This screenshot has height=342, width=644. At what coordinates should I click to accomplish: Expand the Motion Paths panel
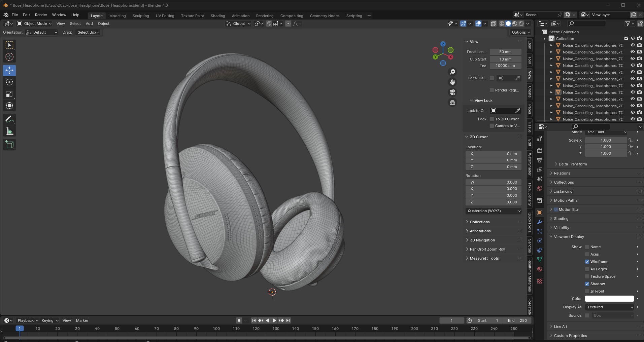pyautogui.click(x=566, y=200)
